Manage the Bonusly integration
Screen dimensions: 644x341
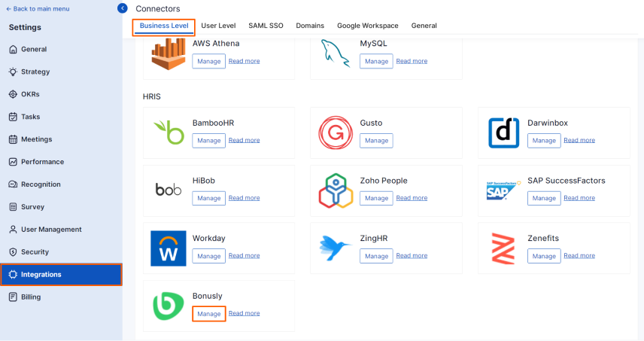(x=208, y=314)
